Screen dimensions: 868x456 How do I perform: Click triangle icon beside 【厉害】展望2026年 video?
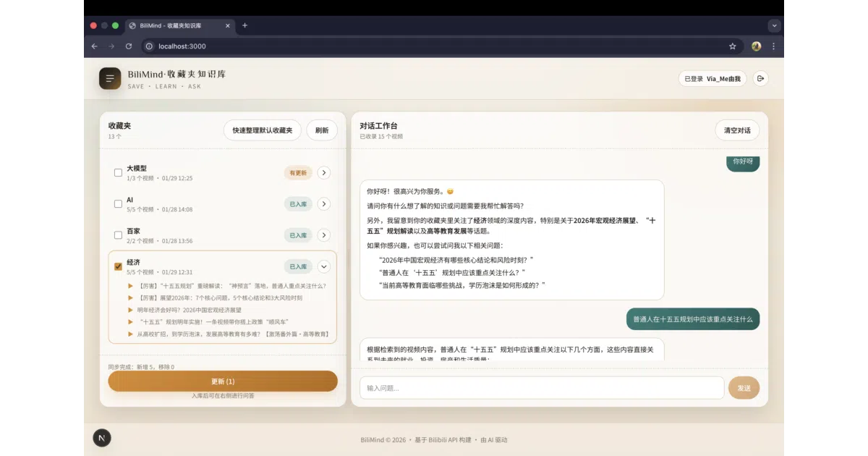pos(131,297)
